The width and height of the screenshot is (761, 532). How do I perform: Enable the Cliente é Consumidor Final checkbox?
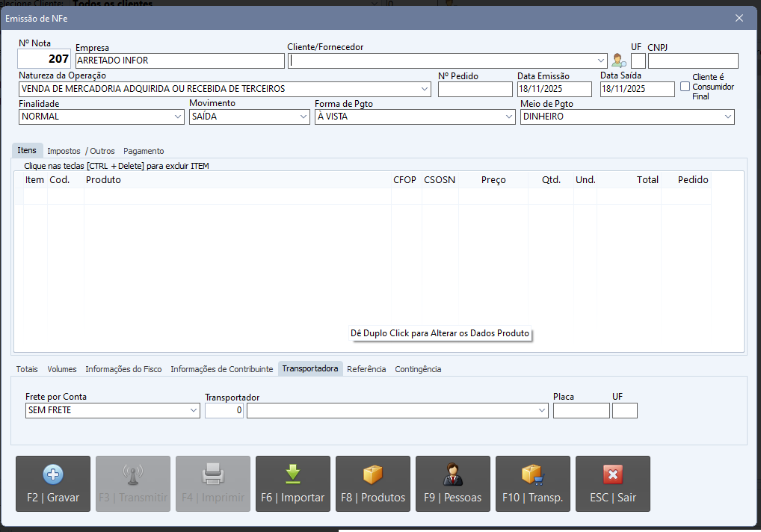[685, 87]
